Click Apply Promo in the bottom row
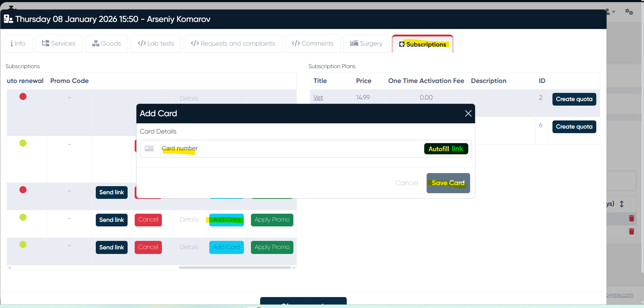Screen dimensions: 644x308 click(x=272, y=247)
